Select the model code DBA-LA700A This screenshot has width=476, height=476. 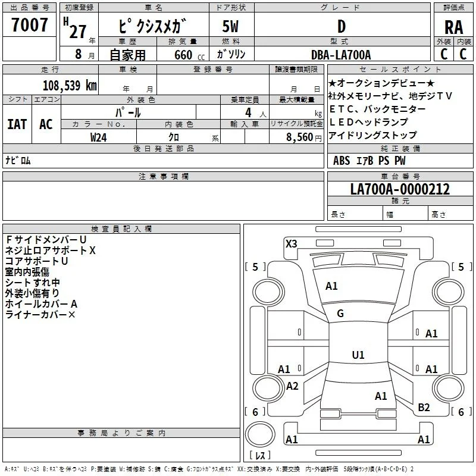pyautogui.click(x=341, y=55)
